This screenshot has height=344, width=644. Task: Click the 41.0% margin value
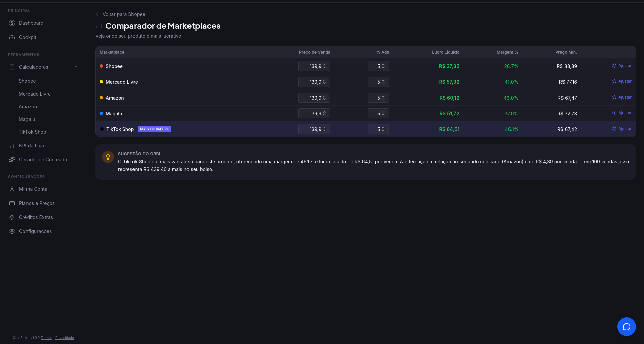click(512, 82)
